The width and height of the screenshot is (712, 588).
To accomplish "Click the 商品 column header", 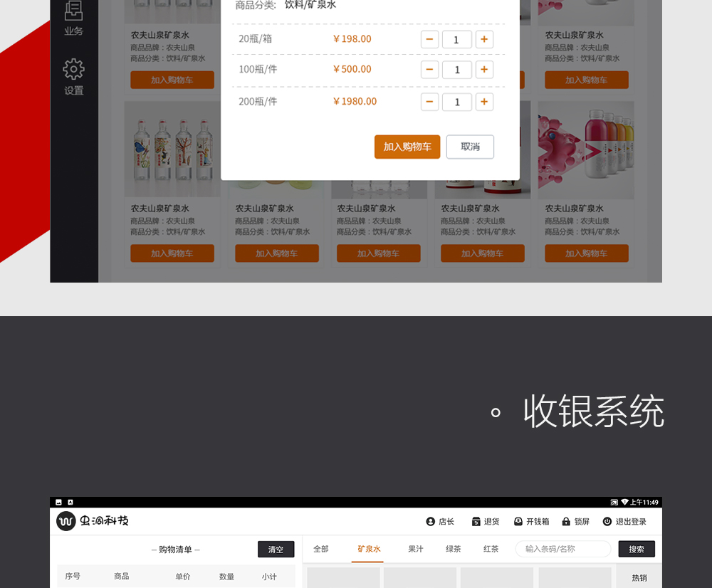I will (121, 576).
